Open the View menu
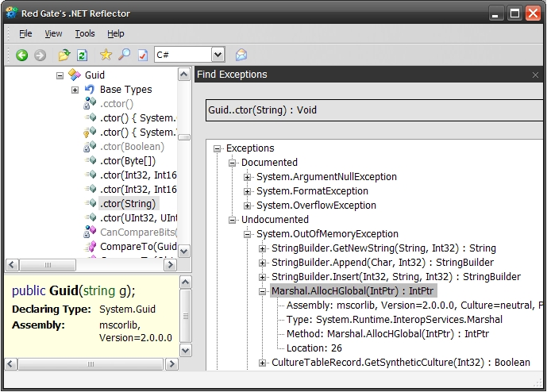The width and height of the screenshot is (547, 392). 53,33
